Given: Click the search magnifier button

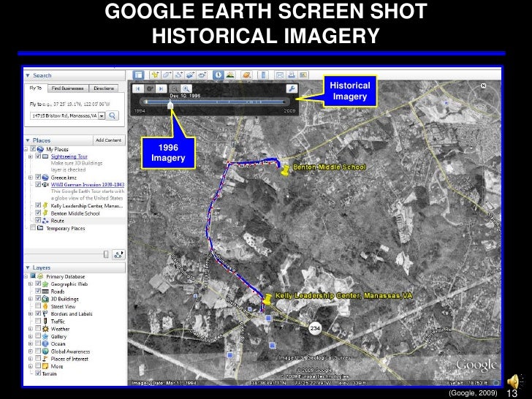Looking at the screenshot, I should [113, 115].
